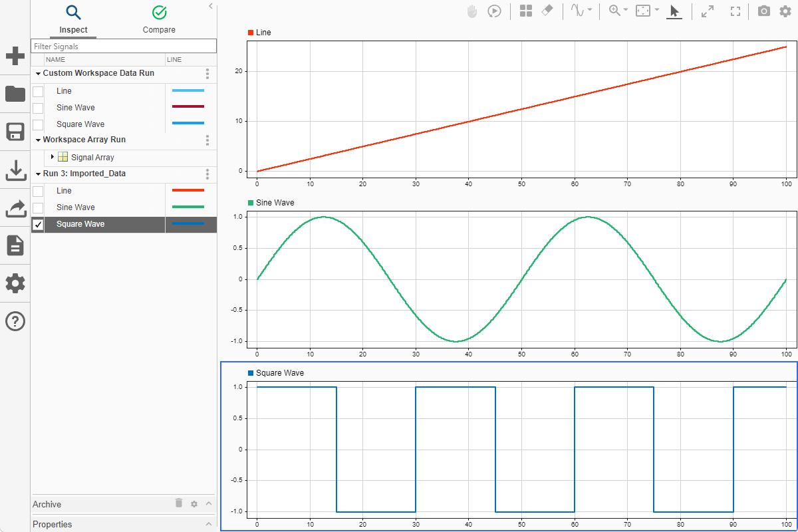Open a saved session via folder icon
The width and height of the screenshot is (798, 532).
pyautogui.click(x=15, y=94)
